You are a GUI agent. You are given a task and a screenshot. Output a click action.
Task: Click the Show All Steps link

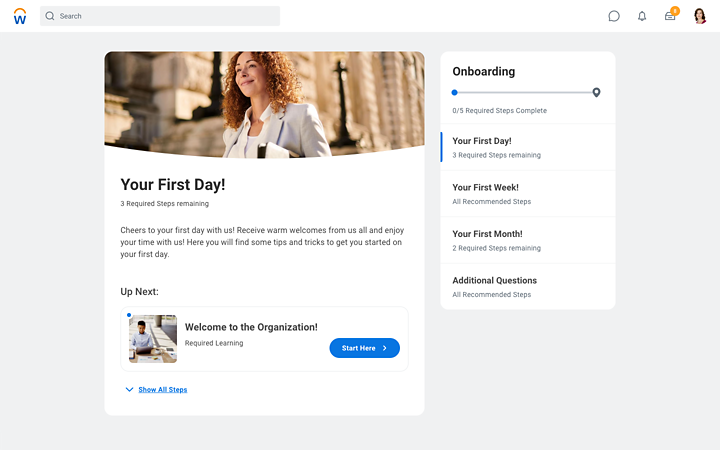pos(162,389)
